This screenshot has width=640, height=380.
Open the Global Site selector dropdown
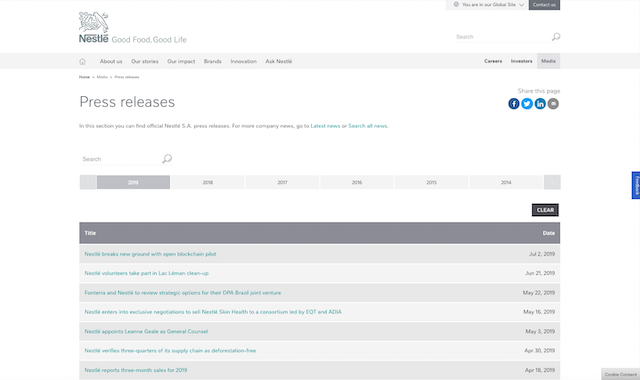(489, 4)
